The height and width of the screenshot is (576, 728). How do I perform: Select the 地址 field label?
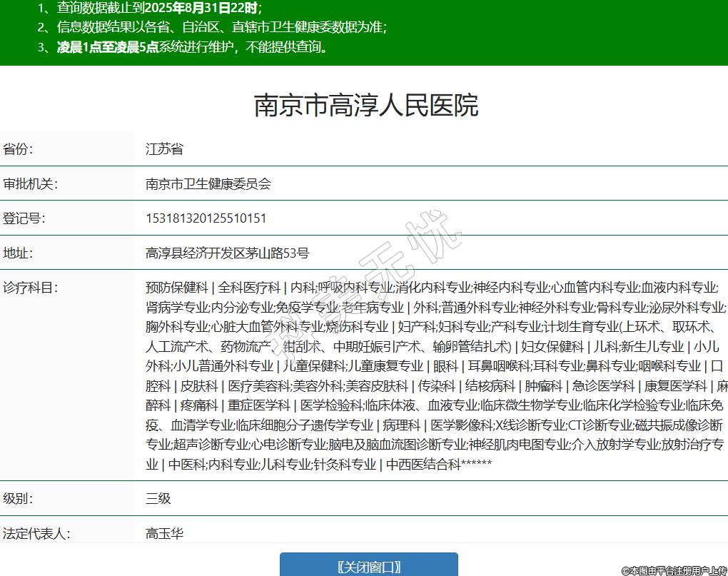(19, 253)
